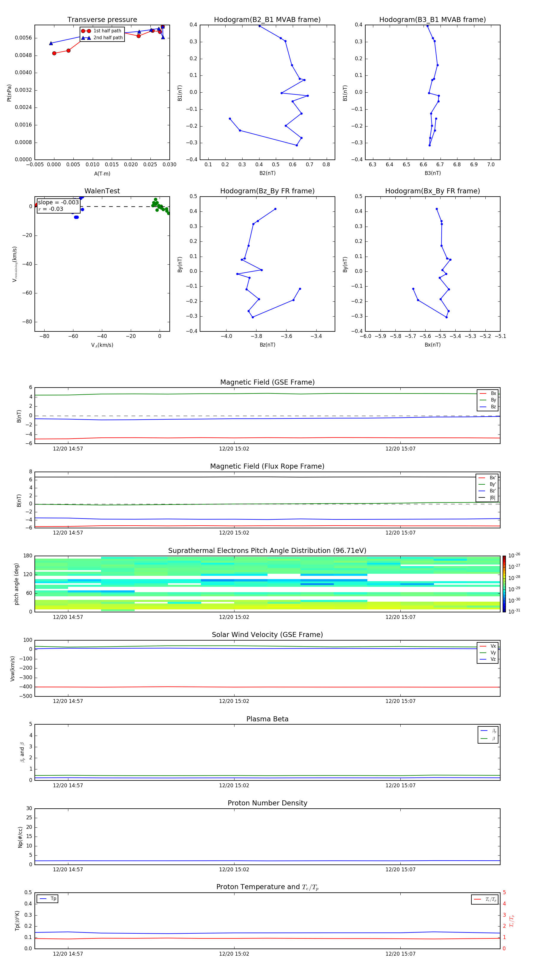Click '12/20 15:02' tick under GSE magnetic field

[234, 449]
